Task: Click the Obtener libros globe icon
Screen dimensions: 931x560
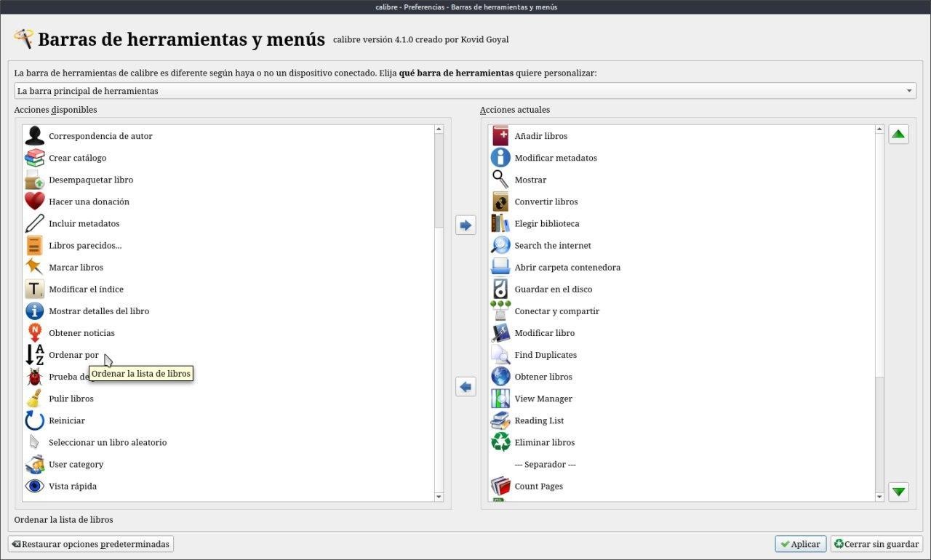Action: point(500,377)
